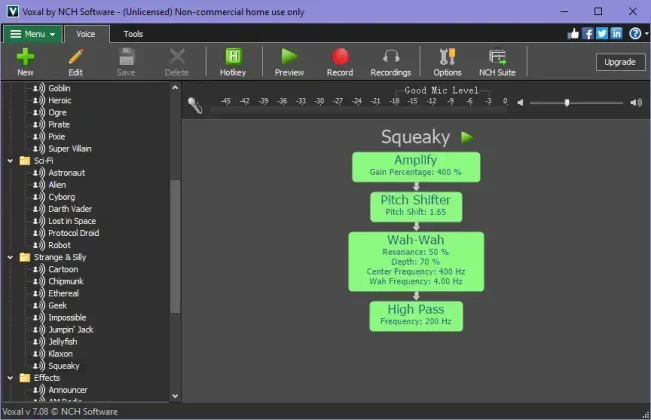
Task: Select the Impossible voice
Action: pyautogui.click(x=67, y=318)
